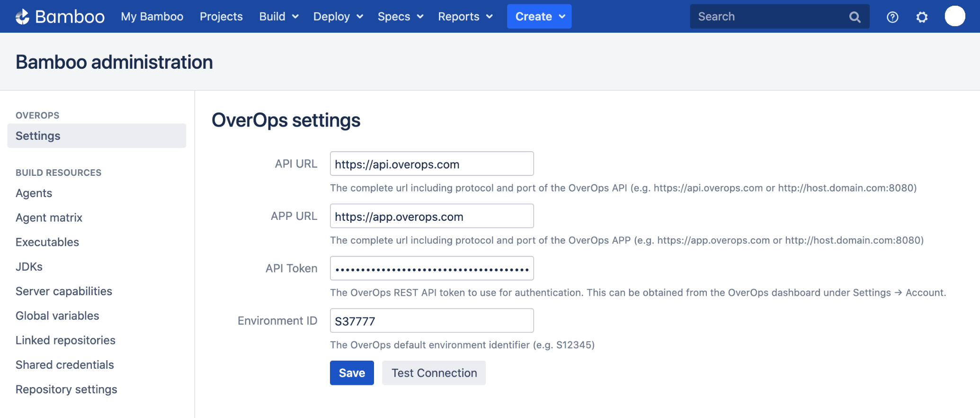Click the API Token description text
This screenshot has height=418, width=980.
pos(638,293)
